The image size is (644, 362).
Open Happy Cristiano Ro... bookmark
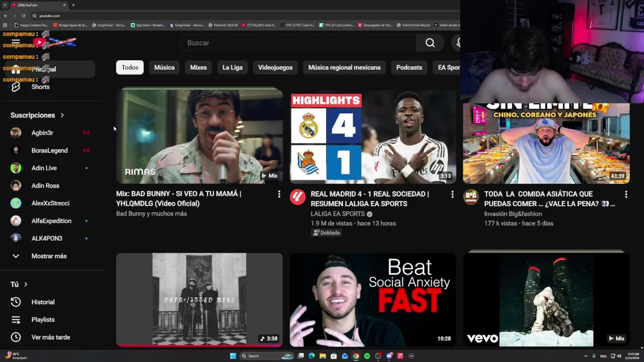click(x=31, y=25)
